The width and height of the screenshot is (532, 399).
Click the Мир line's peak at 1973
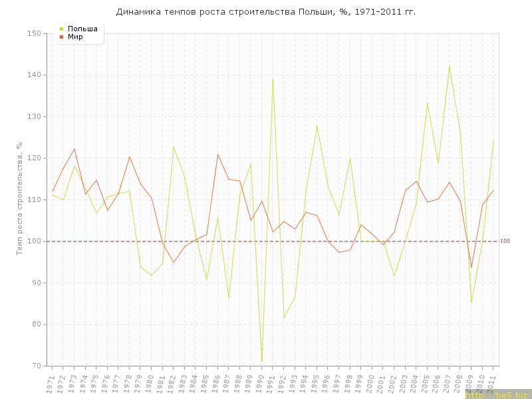tap(74, 148)
